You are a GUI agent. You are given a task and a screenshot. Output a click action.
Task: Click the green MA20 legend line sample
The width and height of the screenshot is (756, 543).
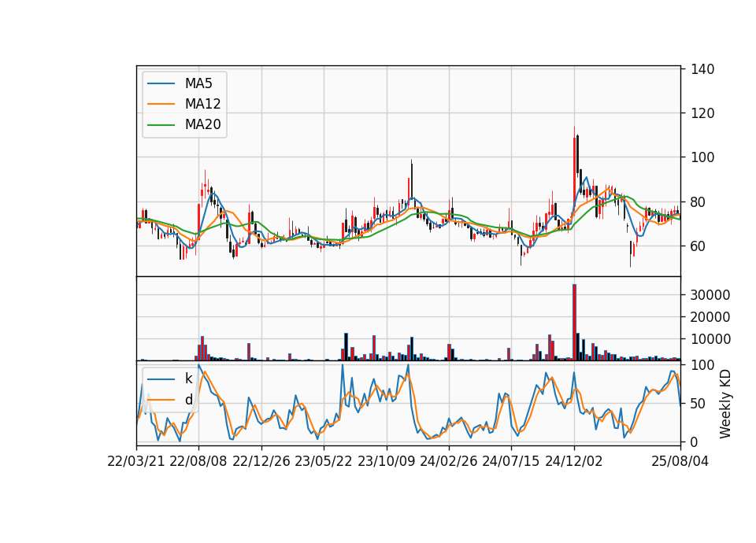tap(161, 124)
